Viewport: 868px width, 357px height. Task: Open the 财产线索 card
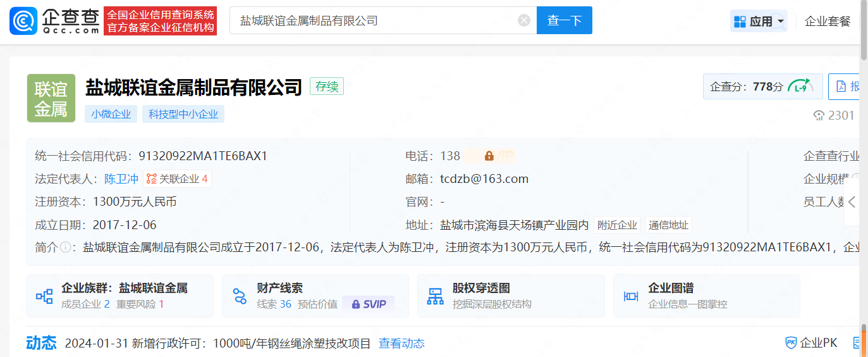[x=315, y=296]
